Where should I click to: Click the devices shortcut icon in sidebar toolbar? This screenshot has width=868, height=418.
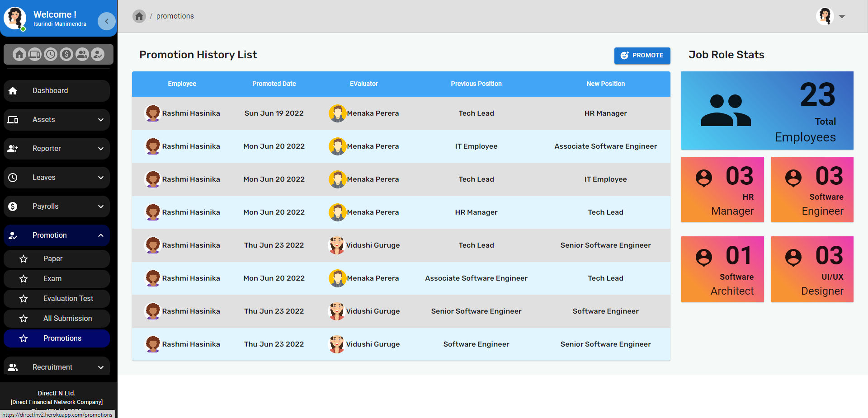point(35,55)
